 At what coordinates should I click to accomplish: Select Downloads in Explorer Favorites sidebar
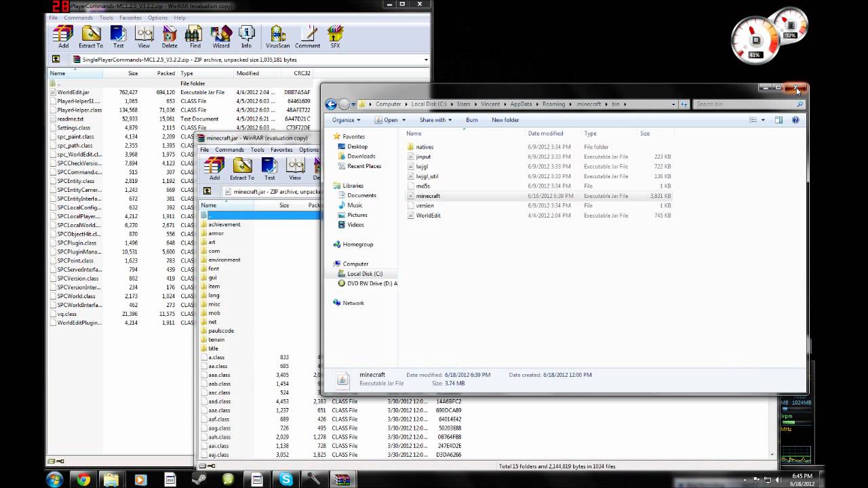[x=361, y=156]
